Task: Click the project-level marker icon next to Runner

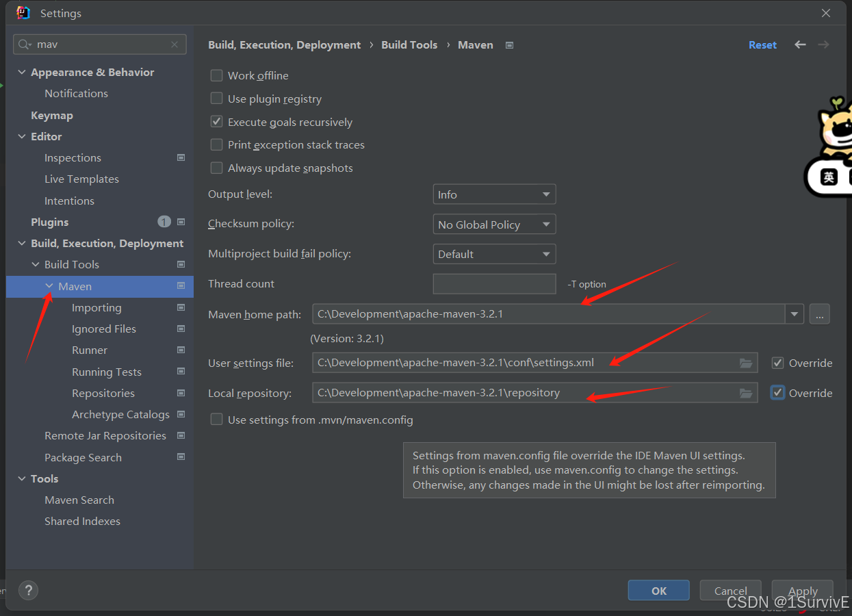Action: [x=181, y=350]
